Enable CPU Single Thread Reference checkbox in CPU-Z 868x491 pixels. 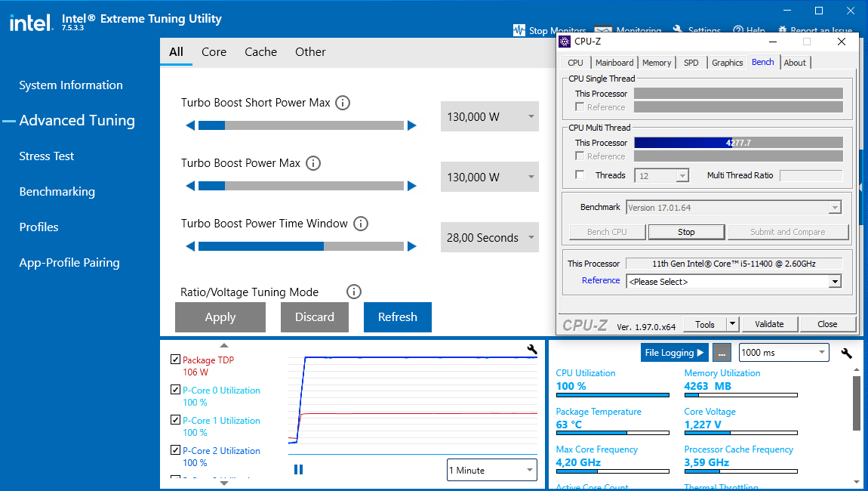tap(580, 107)
